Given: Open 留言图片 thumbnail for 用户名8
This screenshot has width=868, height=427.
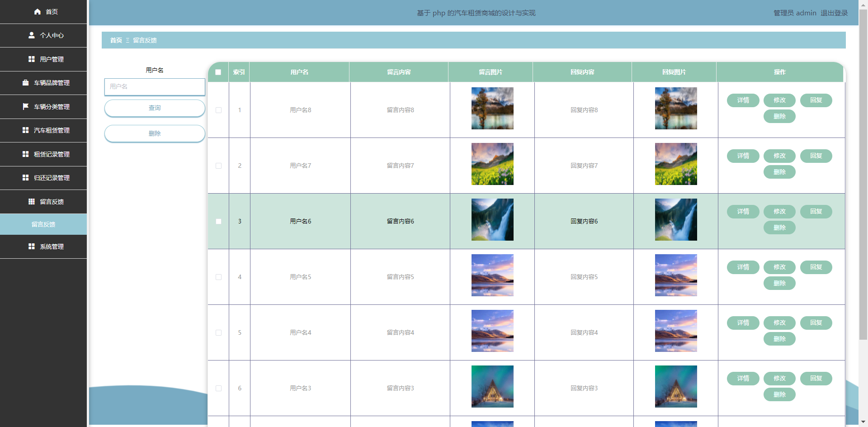Looking at the screenshot, I should coord(492,108).
